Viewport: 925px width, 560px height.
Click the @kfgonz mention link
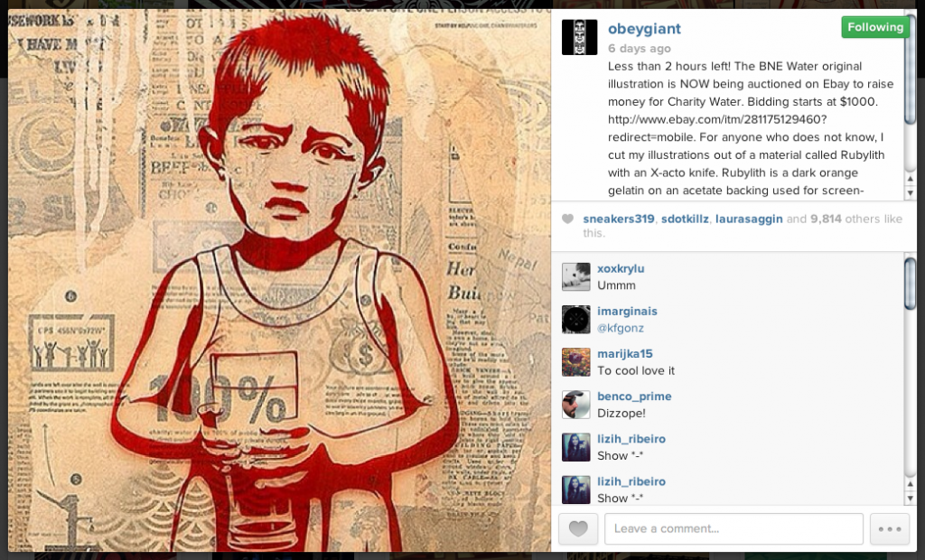[x=620, y=328]
